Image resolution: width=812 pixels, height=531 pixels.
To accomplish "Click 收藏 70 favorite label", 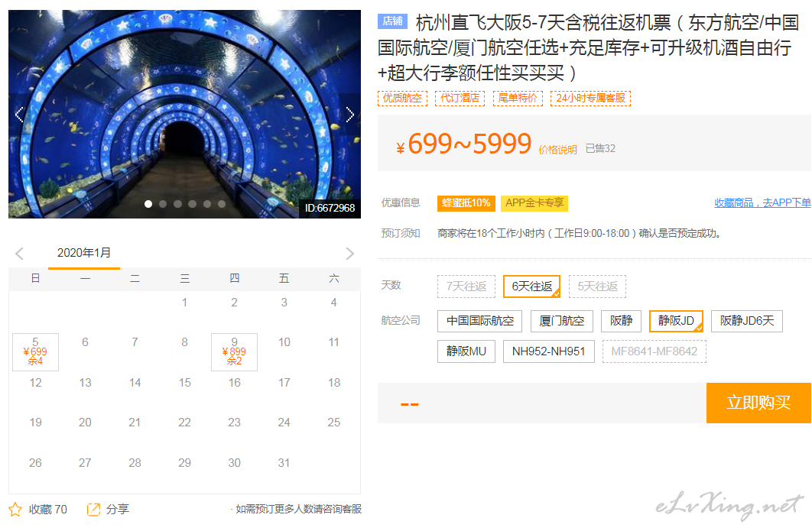I will pyautogui.click(x=48, y=510).
